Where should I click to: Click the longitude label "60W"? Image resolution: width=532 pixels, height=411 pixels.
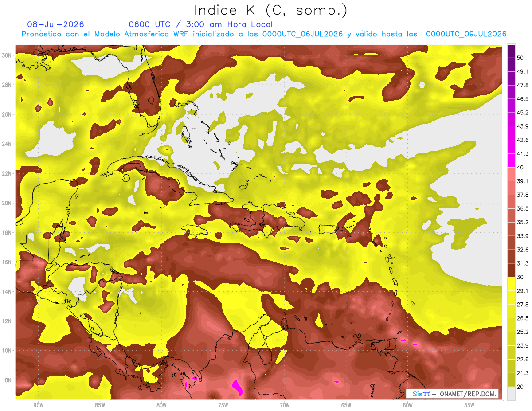pyautogui.click(x=408, y=405)
